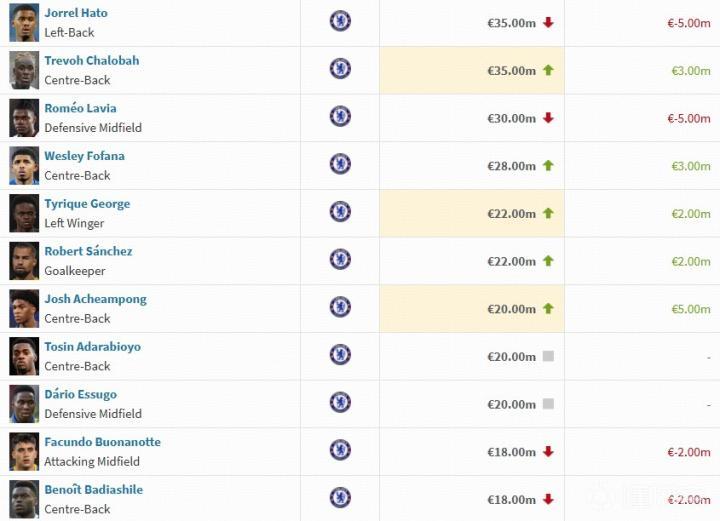The width and height of the screenshot is (720, 521).
Task: Select Robert Sánchez name link
Action: pos(88,251)
